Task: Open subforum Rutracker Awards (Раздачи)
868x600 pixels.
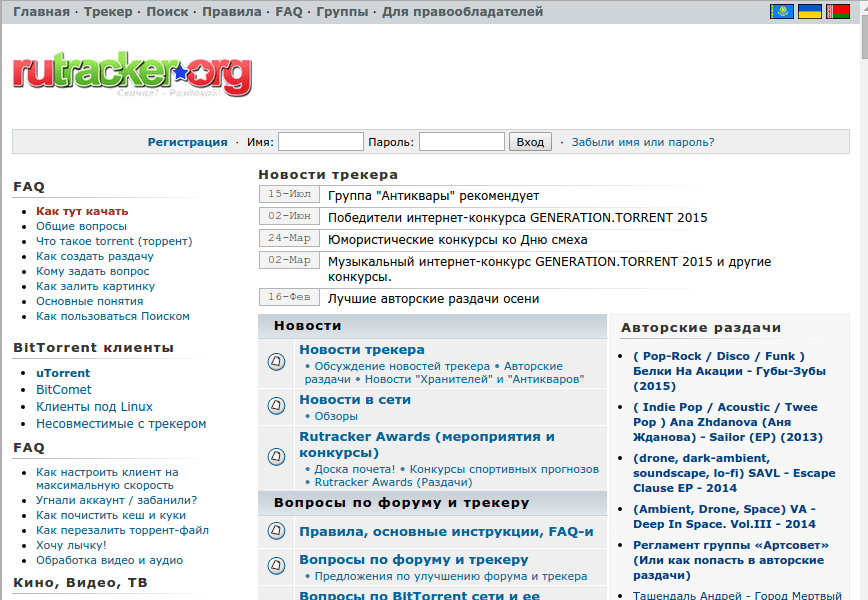Action: (394, 482)
